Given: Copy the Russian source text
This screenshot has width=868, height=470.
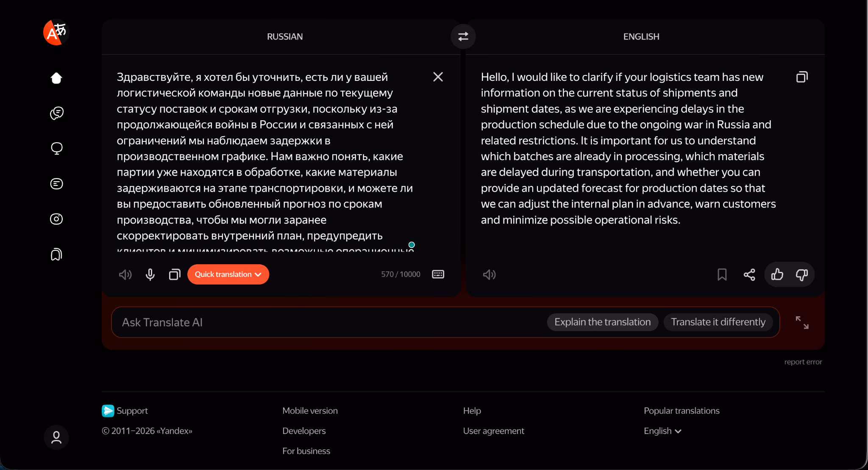Looking at the screenshot, I should [x=175, y=274].
